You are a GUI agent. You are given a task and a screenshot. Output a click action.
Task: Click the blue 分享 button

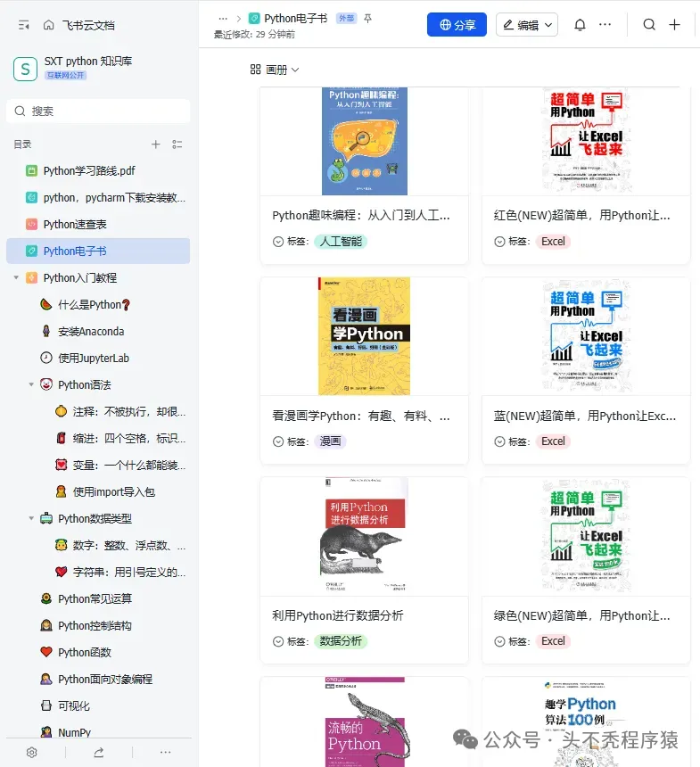pos(457,24)
